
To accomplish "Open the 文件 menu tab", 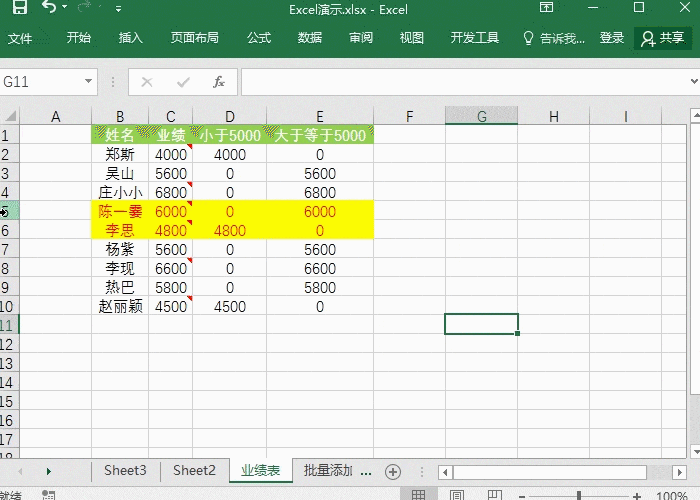I will click(x=20, y=38).
